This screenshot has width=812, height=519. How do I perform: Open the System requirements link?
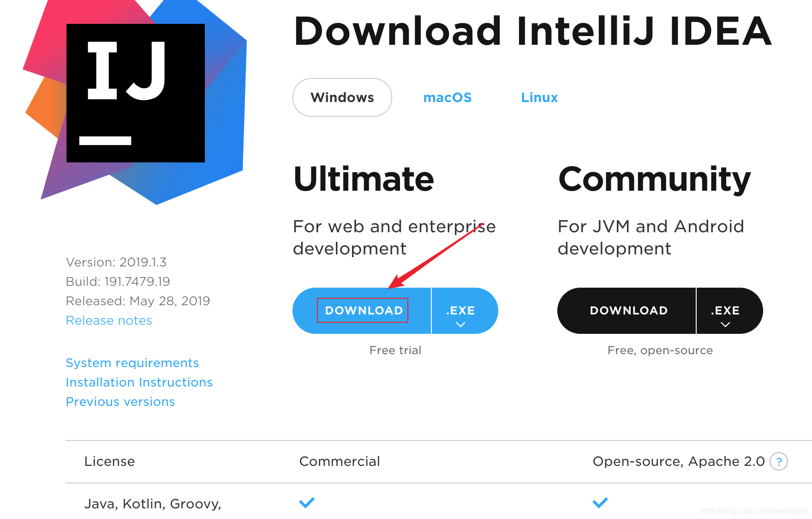[132, 363]
